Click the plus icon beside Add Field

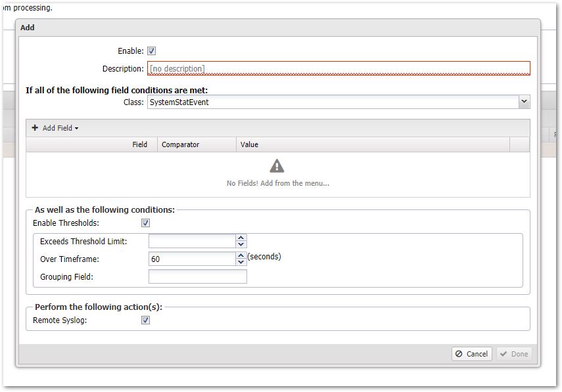(35, 128)
